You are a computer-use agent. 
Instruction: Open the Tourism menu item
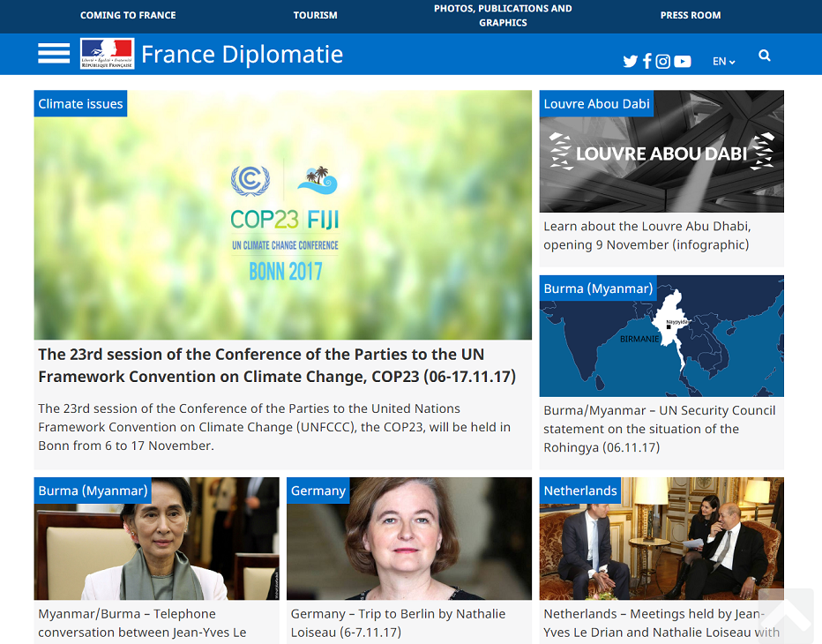coord(315,15)
